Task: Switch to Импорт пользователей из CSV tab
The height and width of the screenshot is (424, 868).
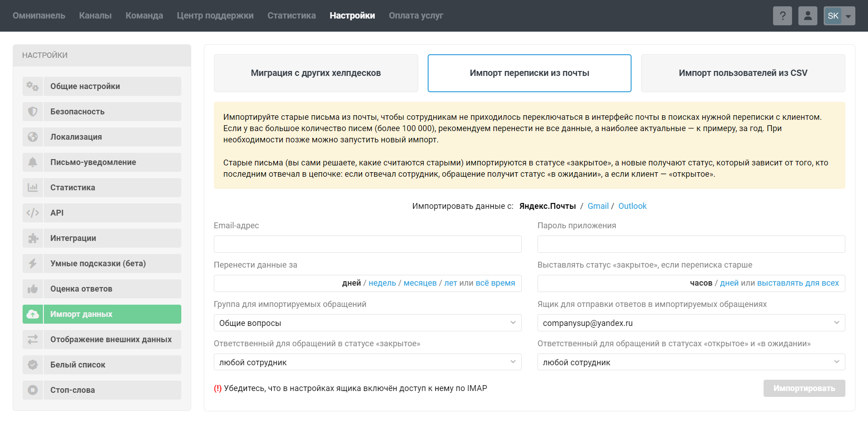Action: click(742, 73)
